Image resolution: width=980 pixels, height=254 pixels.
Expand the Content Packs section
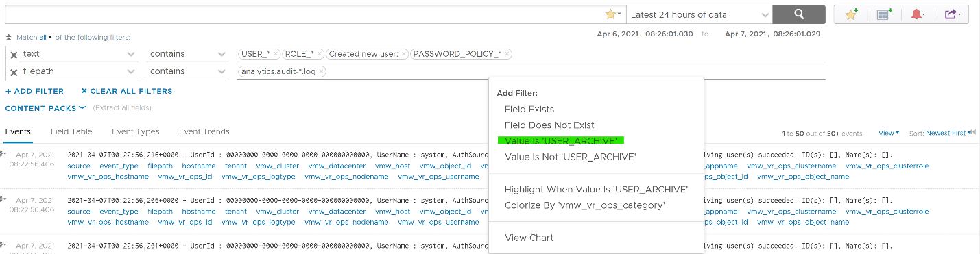point(45,108)
